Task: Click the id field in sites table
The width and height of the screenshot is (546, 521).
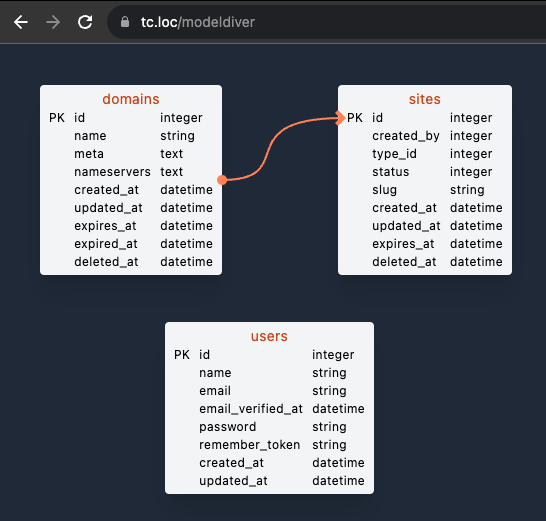Action: (x=377, y=118)
